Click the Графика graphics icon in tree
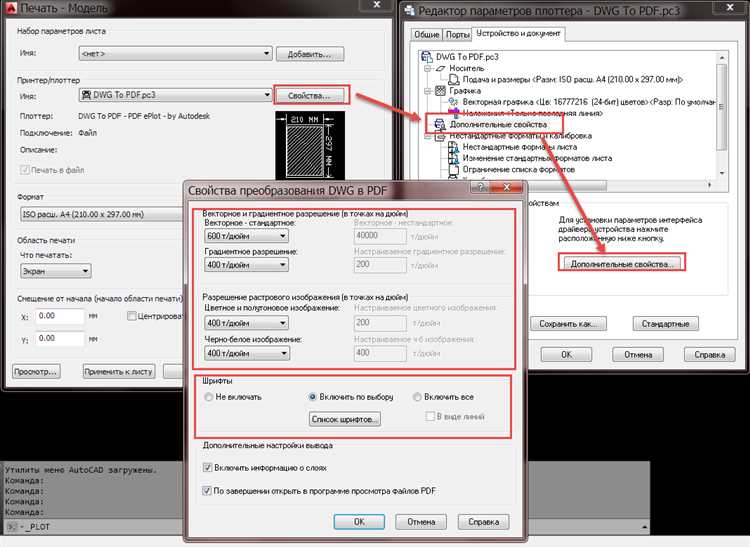750x547 pixels. click(441, 91)
